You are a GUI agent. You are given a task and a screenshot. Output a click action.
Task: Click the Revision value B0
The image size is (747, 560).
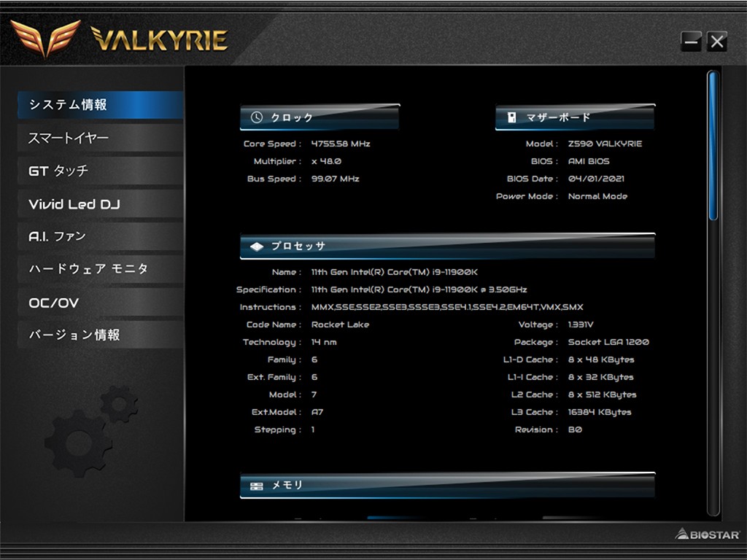click(575, 430)
